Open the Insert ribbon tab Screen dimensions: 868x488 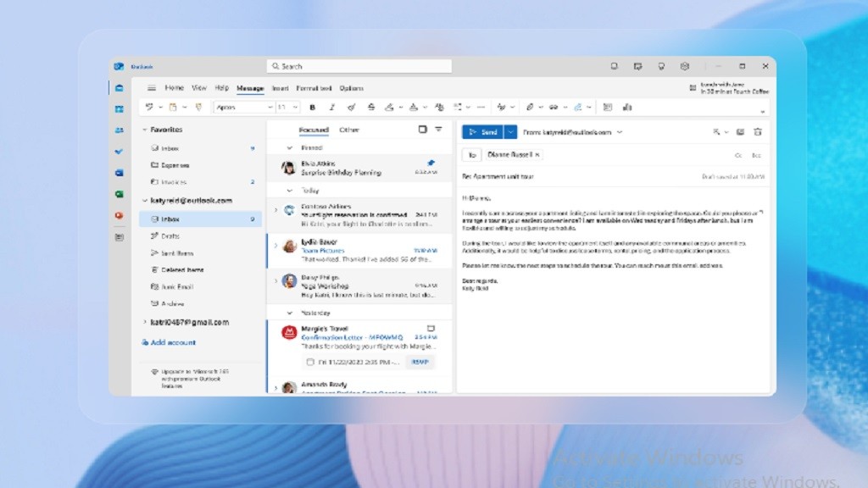(x=280, y=88)
